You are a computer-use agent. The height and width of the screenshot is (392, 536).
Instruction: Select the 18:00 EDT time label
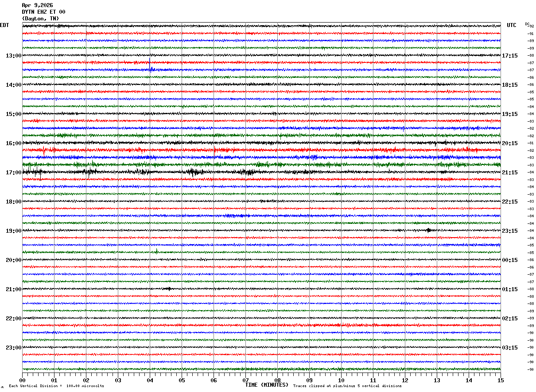(14, 202)
